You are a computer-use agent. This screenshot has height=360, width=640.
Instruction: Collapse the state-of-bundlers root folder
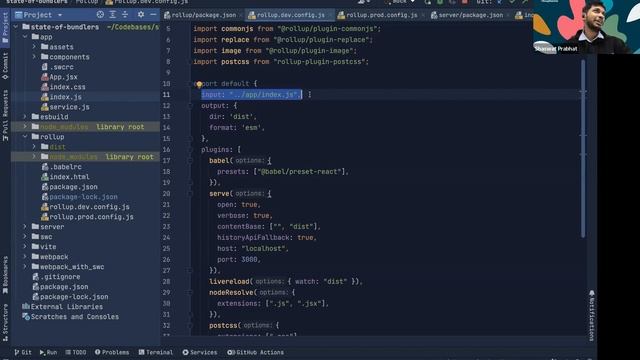16,27
